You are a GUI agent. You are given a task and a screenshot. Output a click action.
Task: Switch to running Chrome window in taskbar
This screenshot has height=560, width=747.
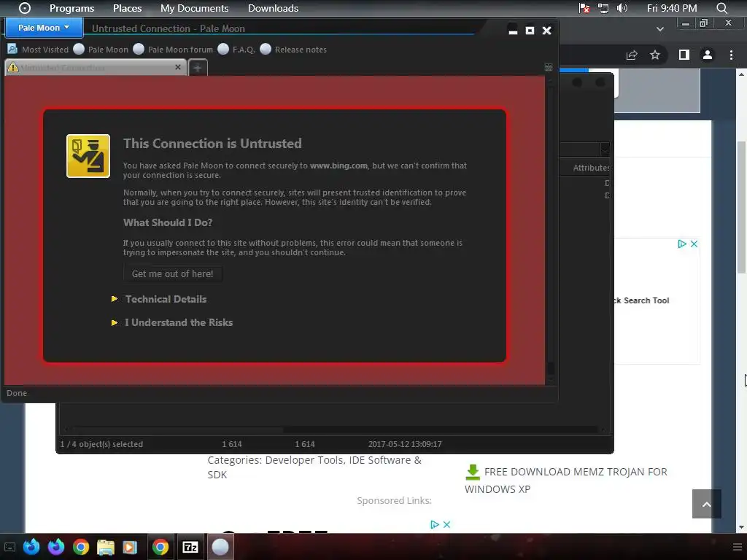(x=160, y=547)
